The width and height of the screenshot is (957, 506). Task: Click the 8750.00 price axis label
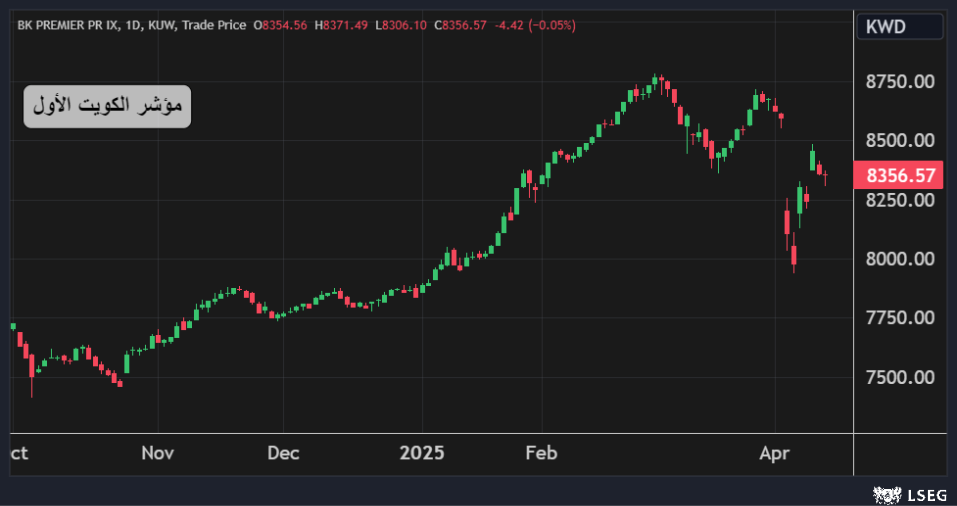pyautogui.click(x=900, y=81)
